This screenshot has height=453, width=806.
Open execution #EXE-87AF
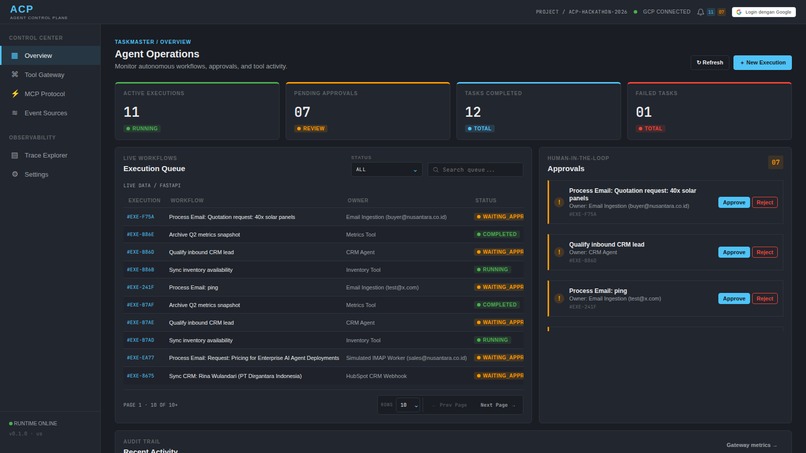coord(140,305)
